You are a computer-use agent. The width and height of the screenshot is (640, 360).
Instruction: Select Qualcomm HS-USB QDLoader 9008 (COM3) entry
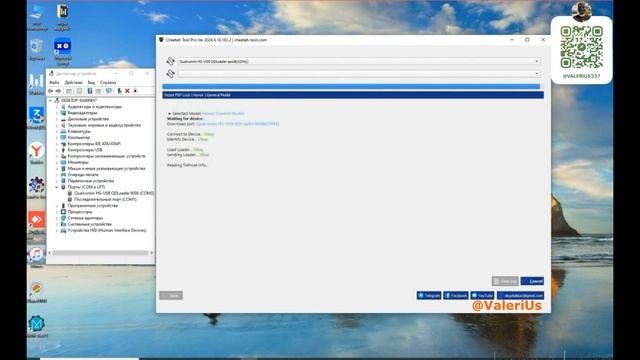(x=114, y=193)
